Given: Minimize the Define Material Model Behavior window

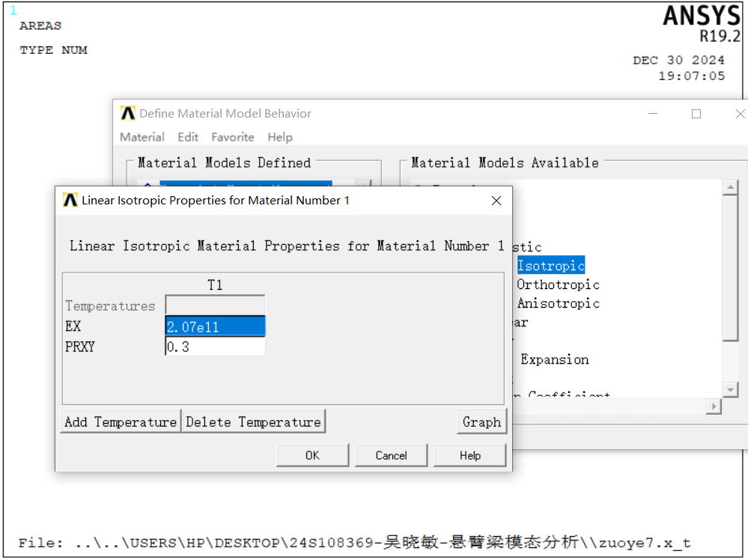Looking at the screenshot, I should (653, 114).
